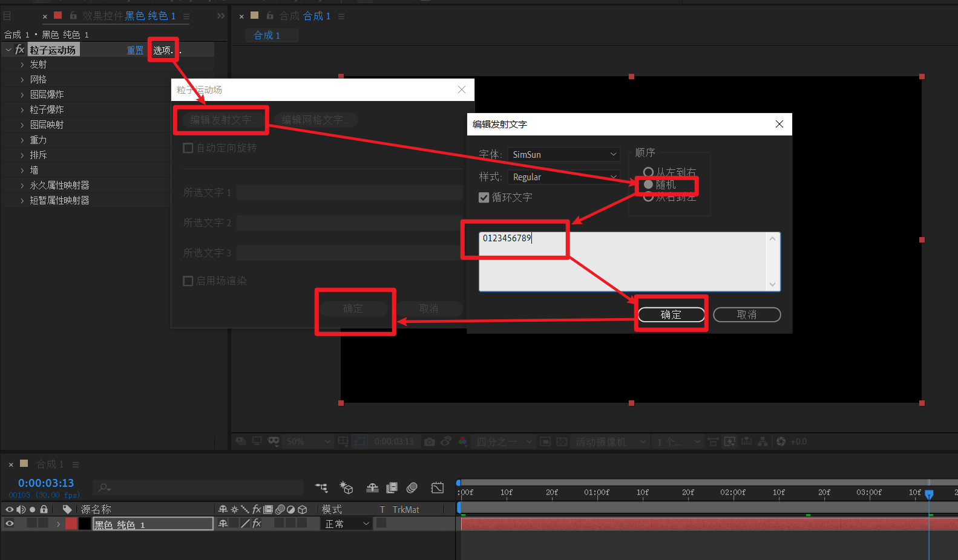Click the 0123456789 text input area
The height and width of the screenshot is (560, 958).
(x=629, y=262)
